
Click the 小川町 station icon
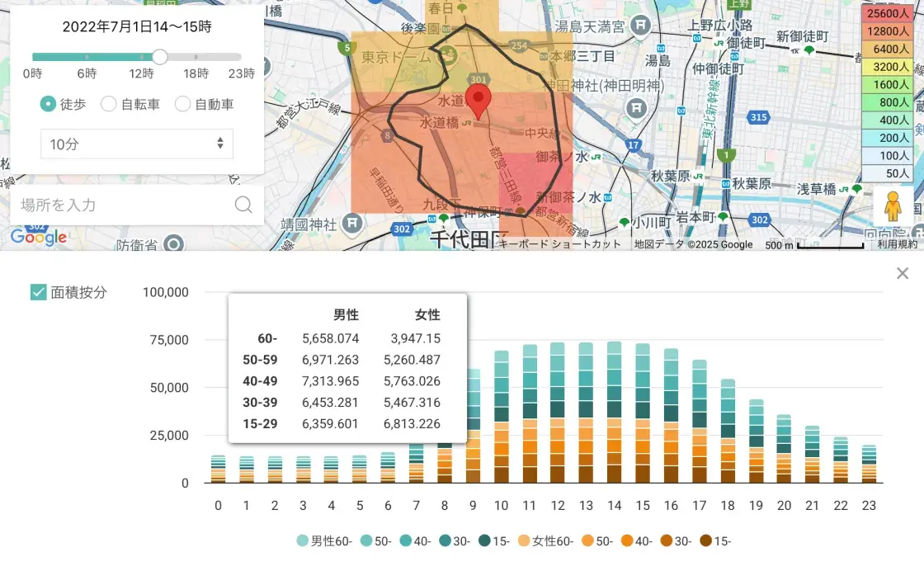(625, 222)
